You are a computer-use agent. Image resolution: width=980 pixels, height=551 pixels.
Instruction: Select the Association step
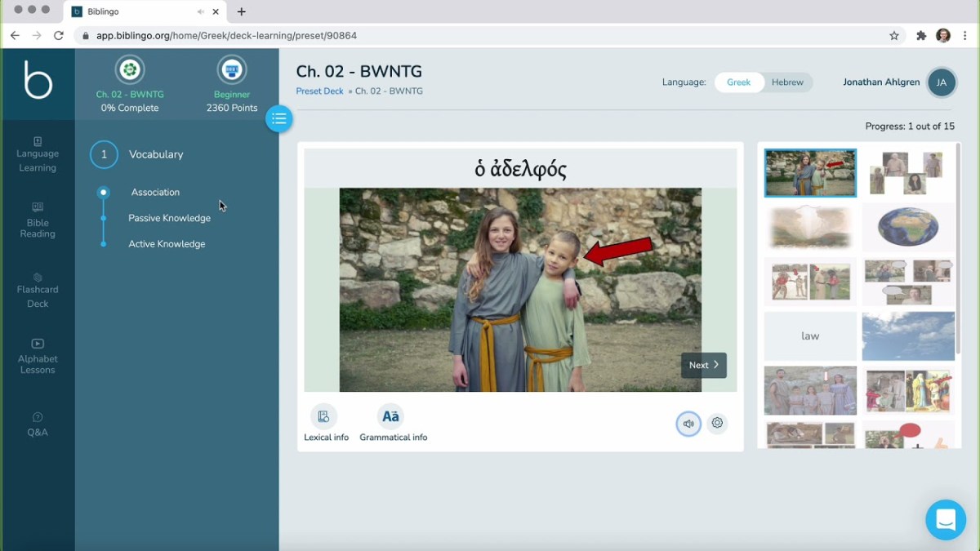pos(155,193)
